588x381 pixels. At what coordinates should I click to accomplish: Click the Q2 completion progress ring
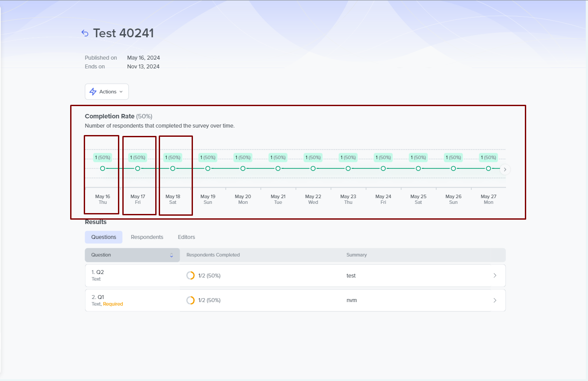click(190, 276)
